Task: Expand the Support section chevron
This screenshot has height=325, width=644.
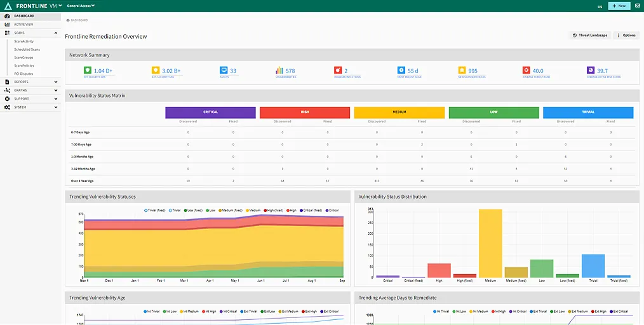Action: [x=56, y=99]
